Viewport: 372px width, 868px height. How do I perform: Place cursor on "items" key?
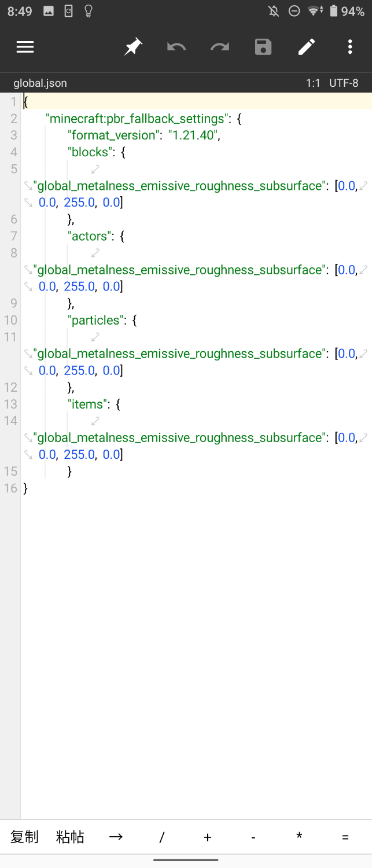pos(88,404)
